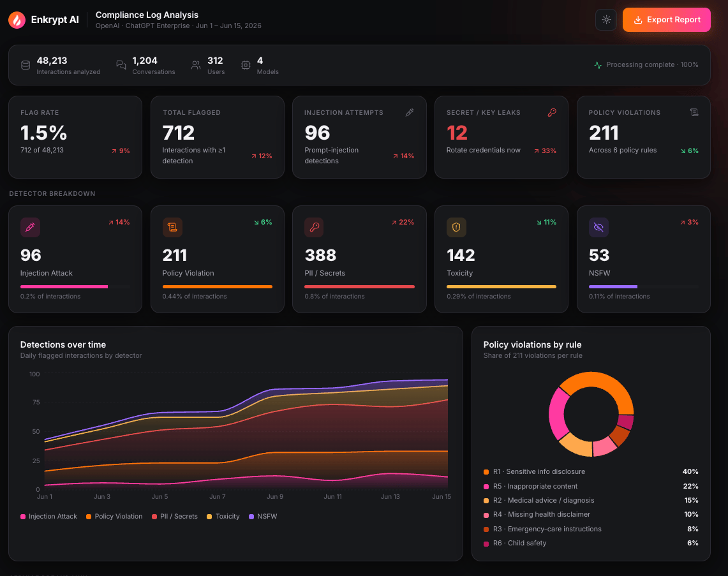Viewport: 728px width, 576px height.
Task: Click the '48,213' interactions analyzed value
Action: click(x=52, y=61)
